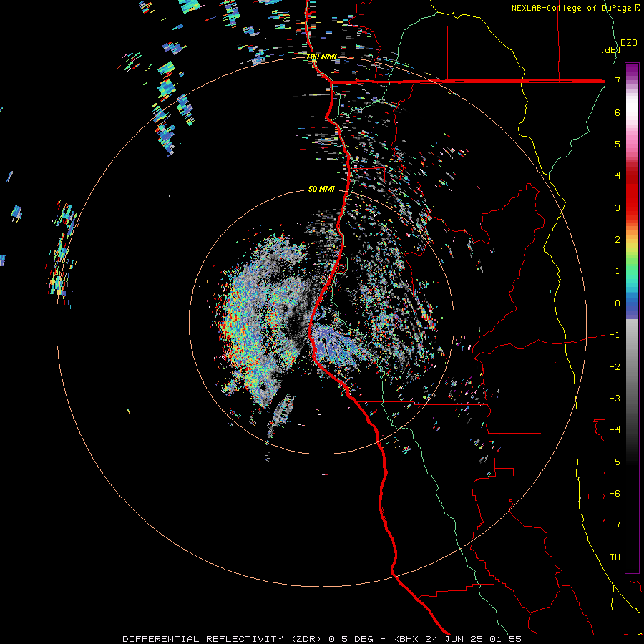Click the -1 value on color scale
Viewport: 644px width, 644px height.
(x=615, y=335)
